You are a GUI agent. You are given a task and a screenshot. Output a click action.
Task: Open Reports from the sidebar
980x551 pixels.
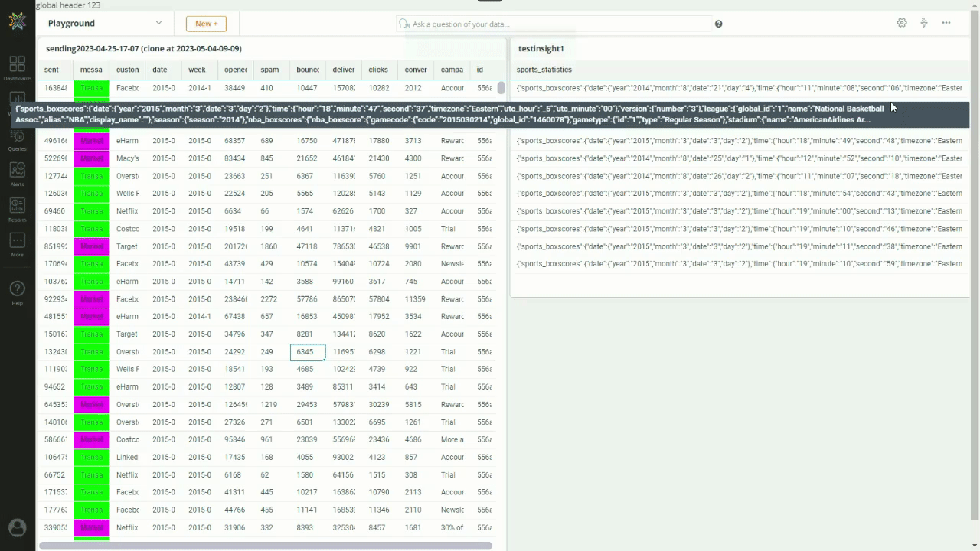17,210
